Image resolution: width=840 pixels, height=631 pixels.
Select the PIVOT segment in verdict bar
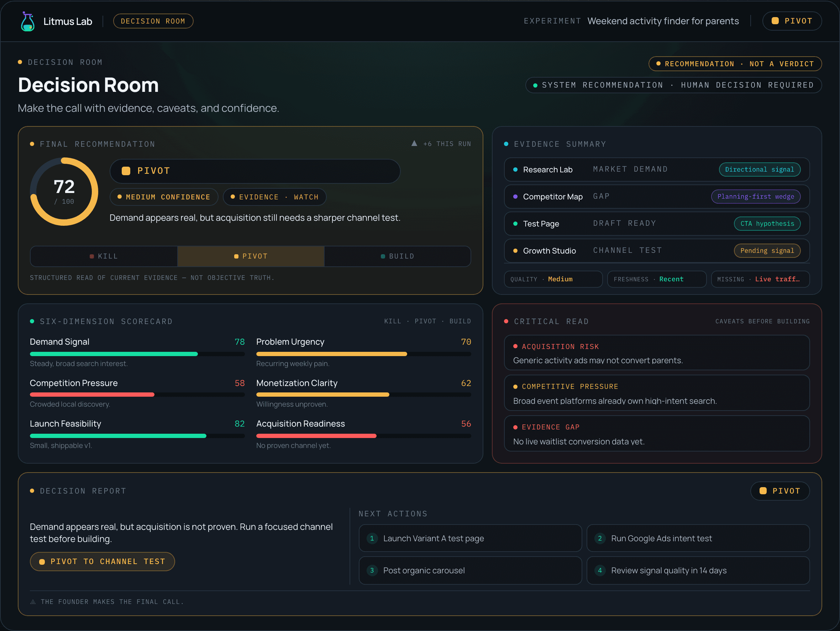coord(251,256)
